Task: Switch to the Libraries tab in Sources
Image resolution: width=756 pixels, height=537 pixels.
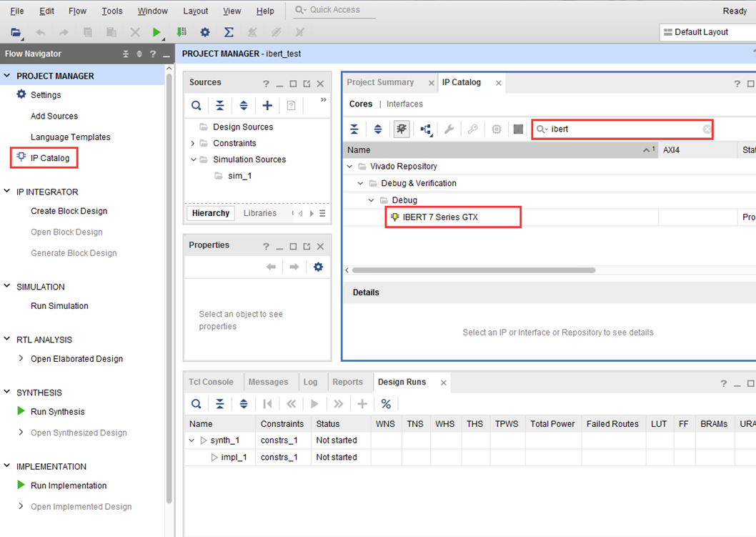Action: tap(260, 213)
